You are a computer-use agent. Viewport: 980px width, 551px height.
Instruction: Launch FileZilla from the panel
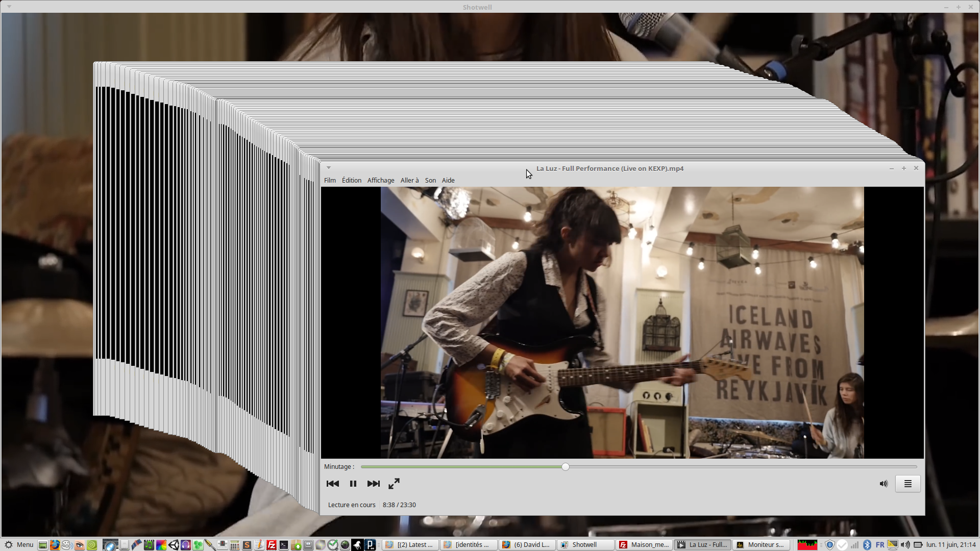272,545
